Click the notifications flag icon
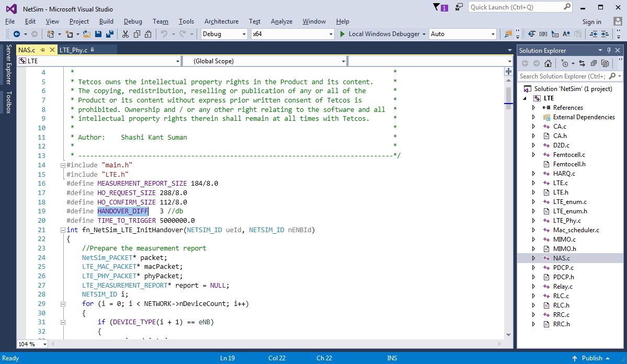 tap(440, 7)
